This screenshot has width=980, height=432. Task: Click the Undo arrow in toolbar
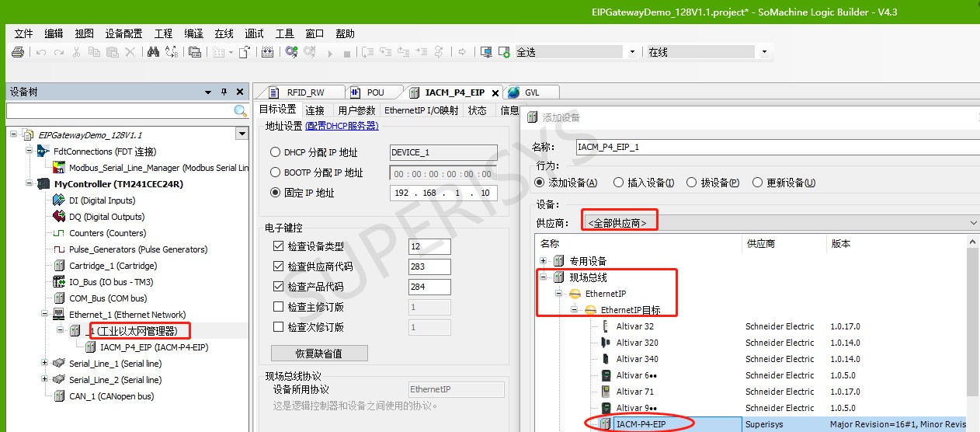40,52
